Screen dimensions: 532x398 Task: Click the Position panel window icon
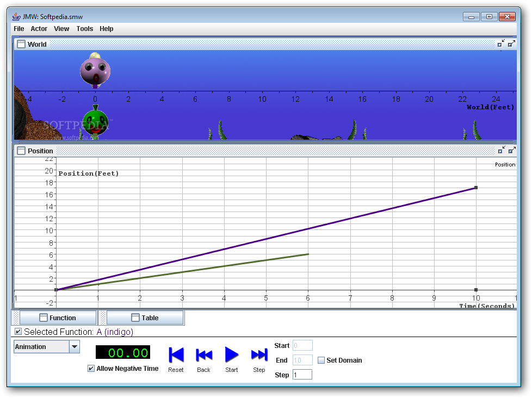21,151
